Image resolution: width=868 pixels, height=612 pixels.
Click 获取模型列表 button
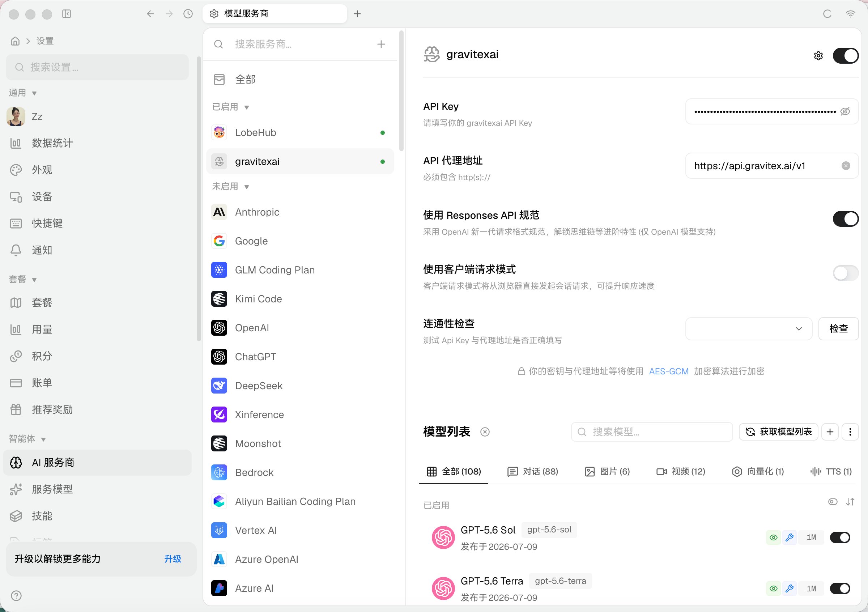(778, 432)
